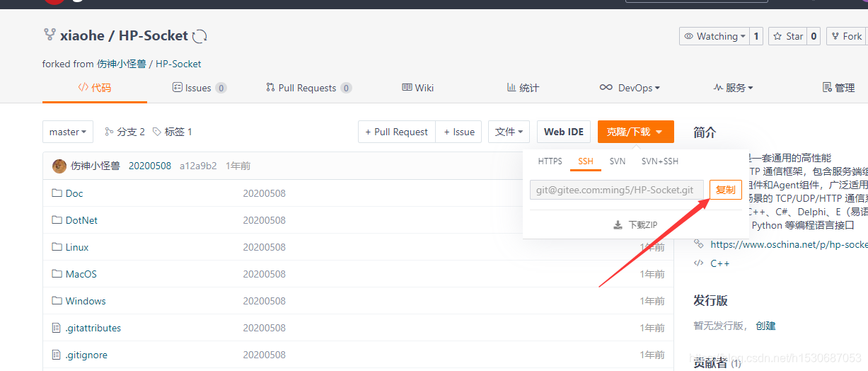Open the 管理 tab
Screen dimensions: 868x371
(x=839, y=88)
